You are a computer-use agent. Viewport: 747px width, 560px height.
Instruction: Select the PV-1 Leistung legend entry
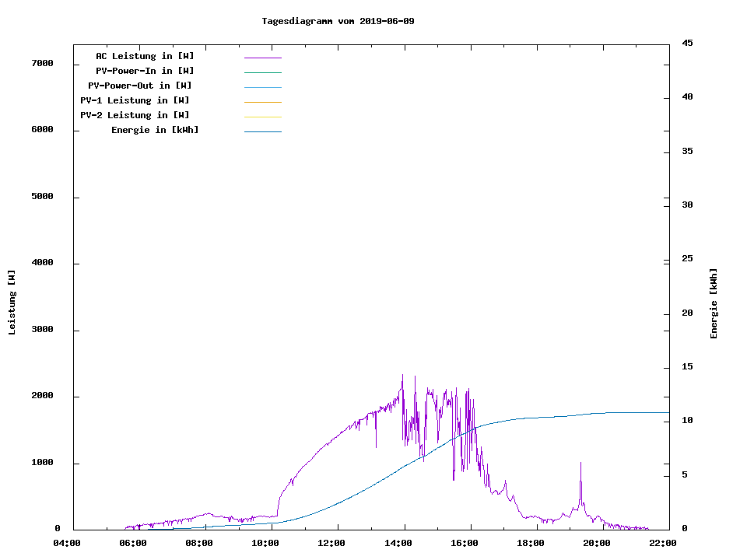pos(135,100)
